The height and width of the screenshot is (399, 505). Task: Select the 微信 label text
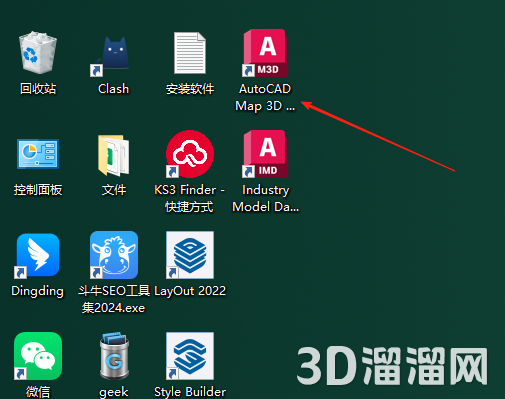(38, 392)
